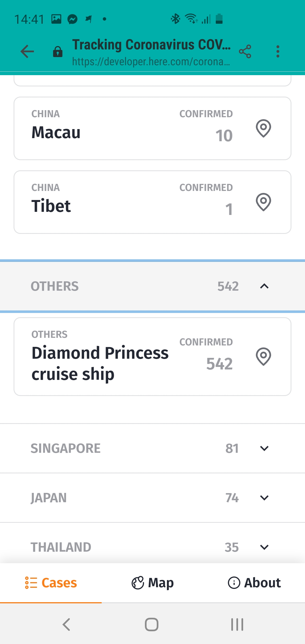Collapse the OTHERS section
Screen dimensions: 305x644
coord(264,286)
